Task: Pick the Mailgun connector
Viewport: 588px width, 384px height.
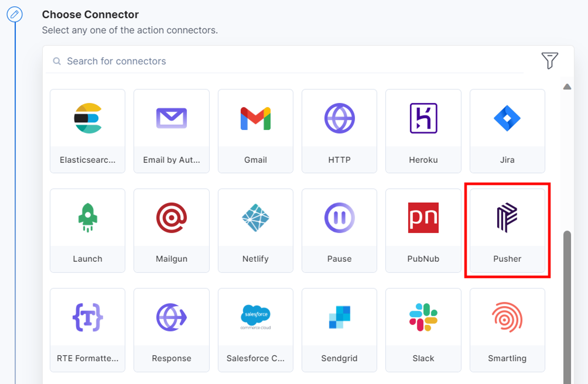Action: (171, 230)
